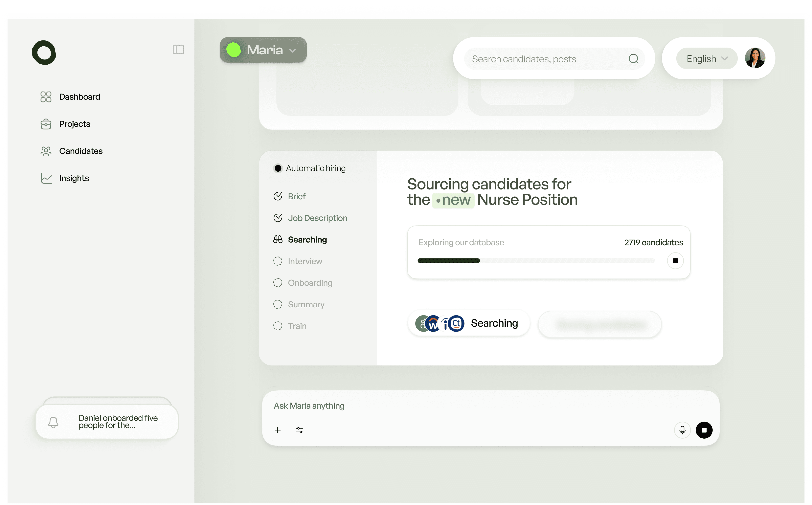Expand the English language selector
Screen dimensions: 812x505
706,58
